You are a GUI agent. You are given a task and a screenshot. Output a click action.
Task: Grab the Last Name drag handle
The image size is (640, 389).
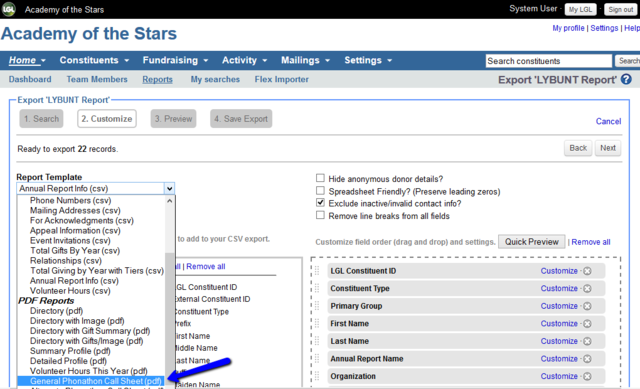point(317,341)
